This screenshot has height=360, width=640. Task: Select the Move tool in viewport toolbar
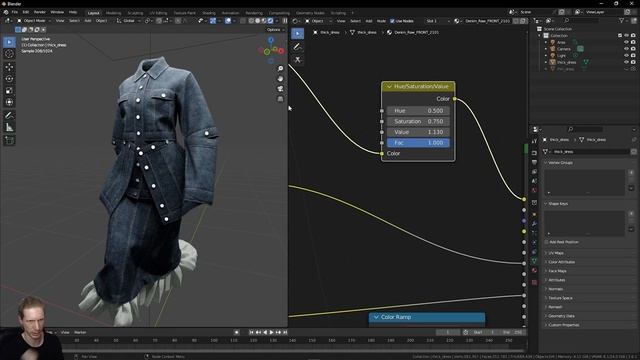click(9, 67)
